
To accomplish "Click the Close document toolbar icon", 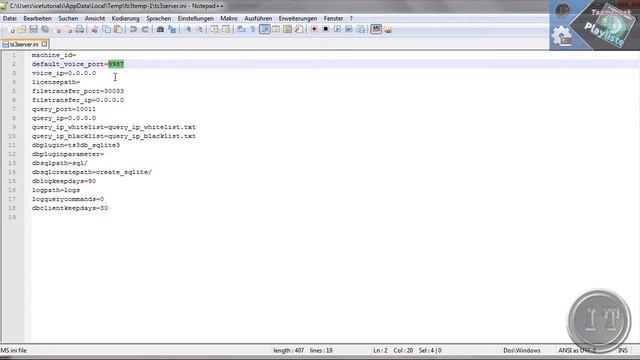I will (x=58, y=29).
